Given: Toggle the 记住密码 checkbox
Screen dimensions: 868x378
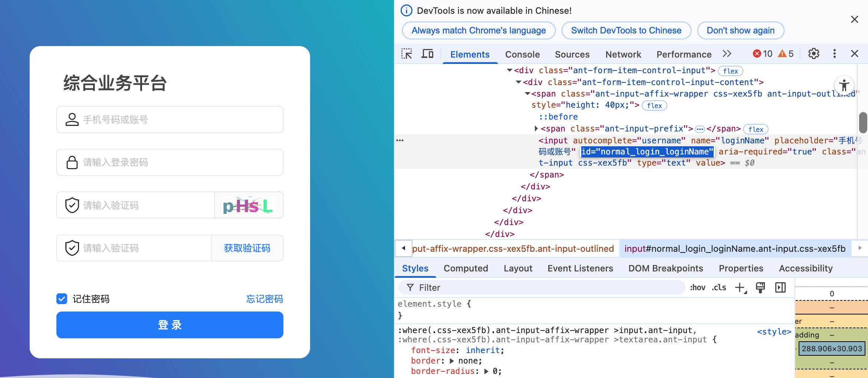Looking at the screenshot, I should click(62, 299).
